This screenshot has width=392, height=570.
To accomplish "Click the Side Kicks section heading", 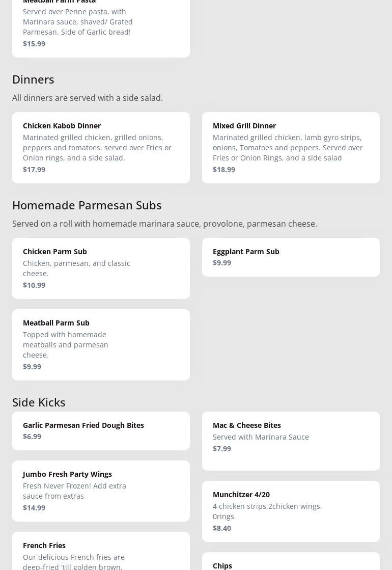I will pyautogui.click(x=39, y=402).
